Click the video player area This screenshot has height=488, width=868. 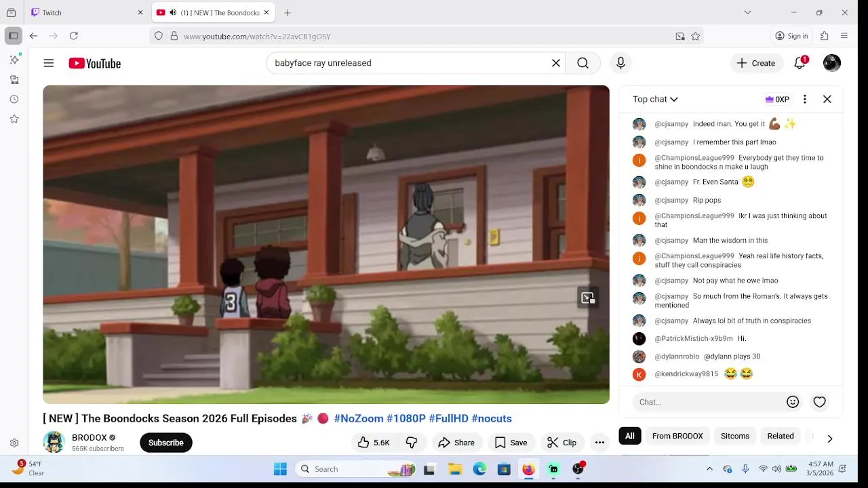point(326,245)
